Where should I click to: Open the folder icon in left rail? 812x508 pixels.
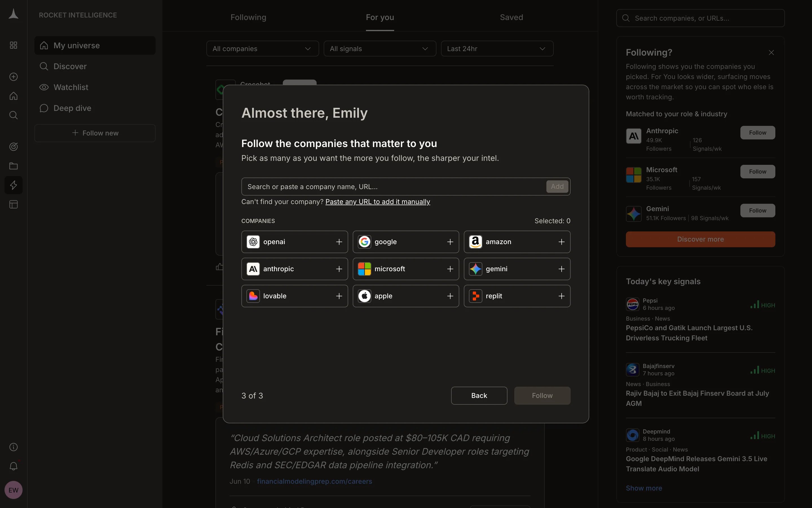[x=14, y=166]
